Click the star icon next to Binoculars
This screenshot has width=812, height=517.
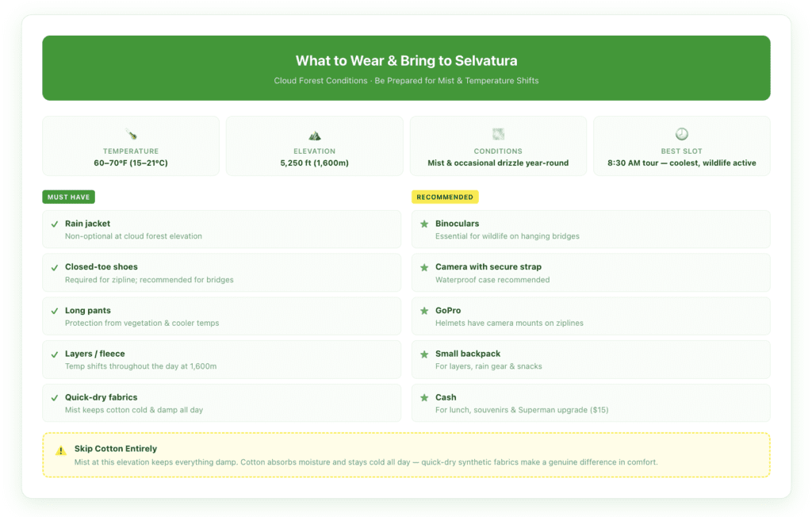tap(424, 224)
